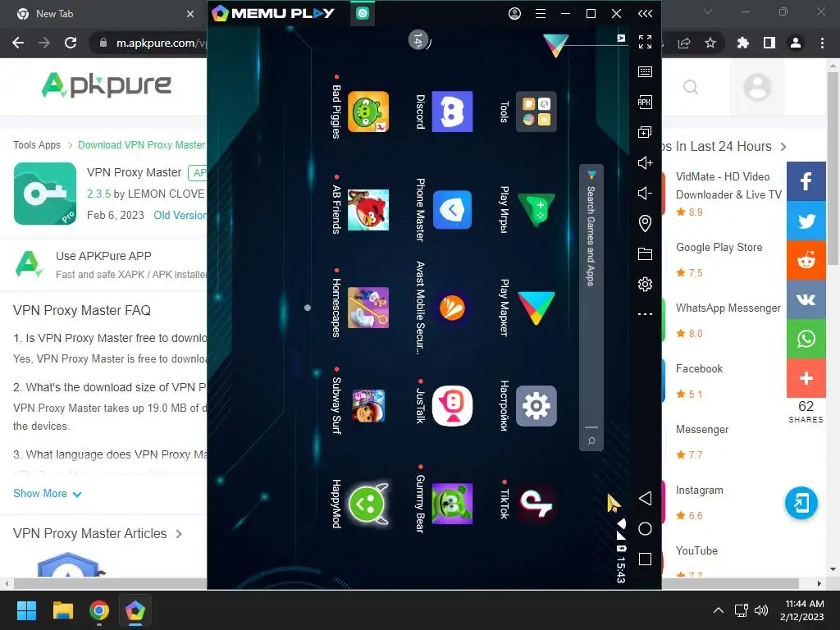
Task: Share on Reddit button
Action: [806, 260]
